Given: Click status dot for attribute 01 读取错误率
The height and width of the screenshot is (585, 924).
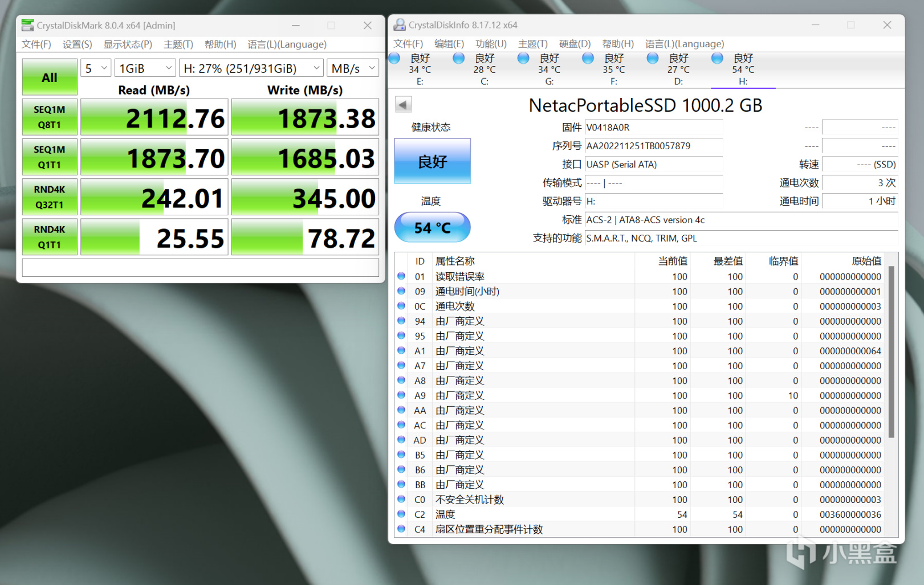Looking at the screenshot, I should [401, 276].
